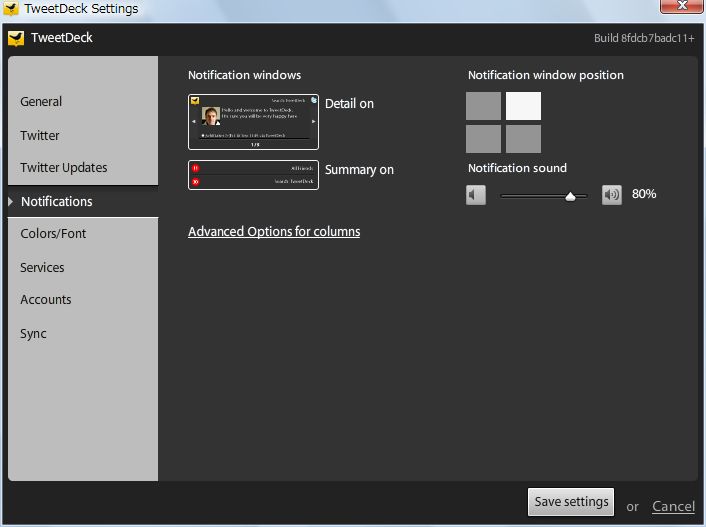Open the Colors/Font section
This screenshot has width=706, height=527.
[x=53, y=234]
